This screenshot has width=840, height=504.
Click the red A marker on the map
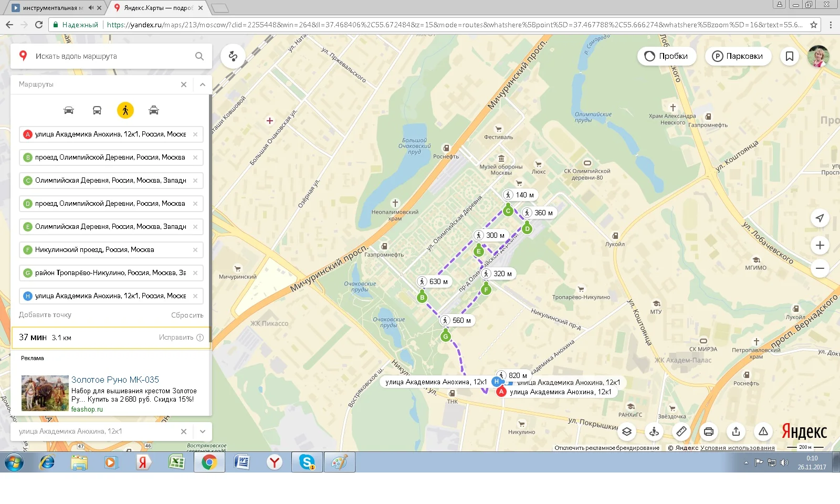coord(501,392)
